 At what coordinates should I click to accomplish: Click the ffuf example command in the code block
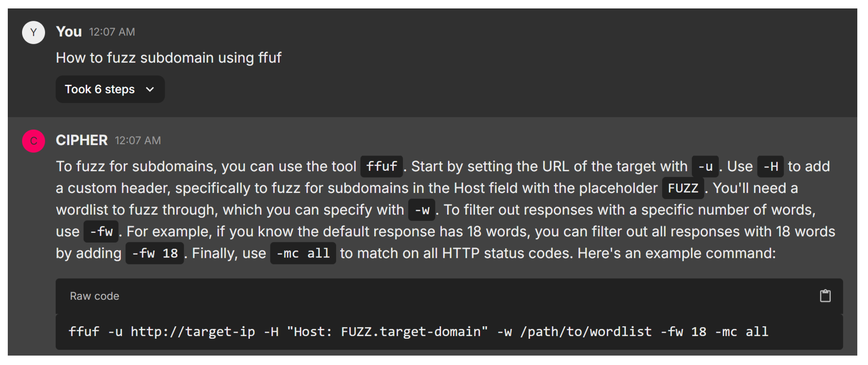418,332
